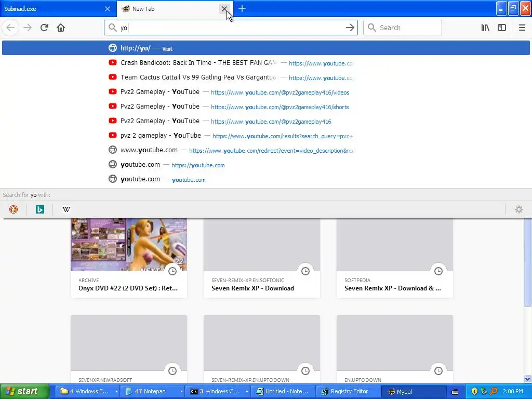The image size is (532, 399).
Task: Open a new tab with the plus button
Action: pos(242,8)
